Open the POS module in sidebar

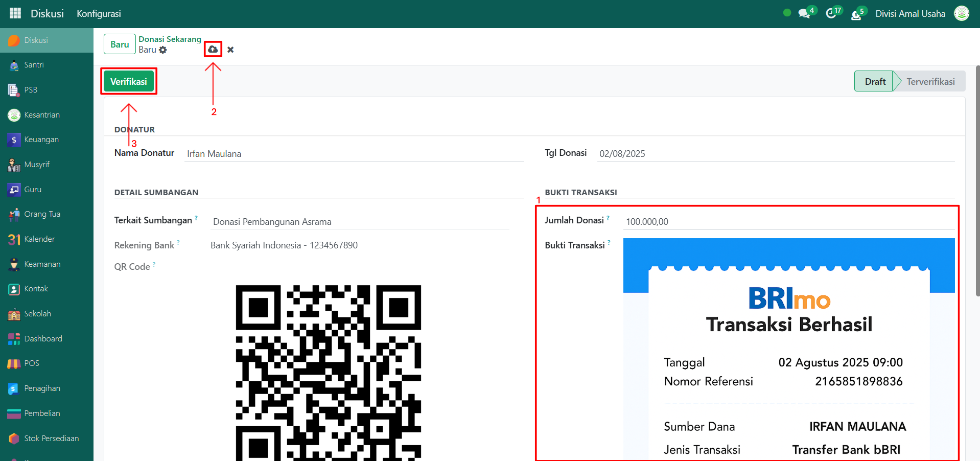[x=31, y=363]
